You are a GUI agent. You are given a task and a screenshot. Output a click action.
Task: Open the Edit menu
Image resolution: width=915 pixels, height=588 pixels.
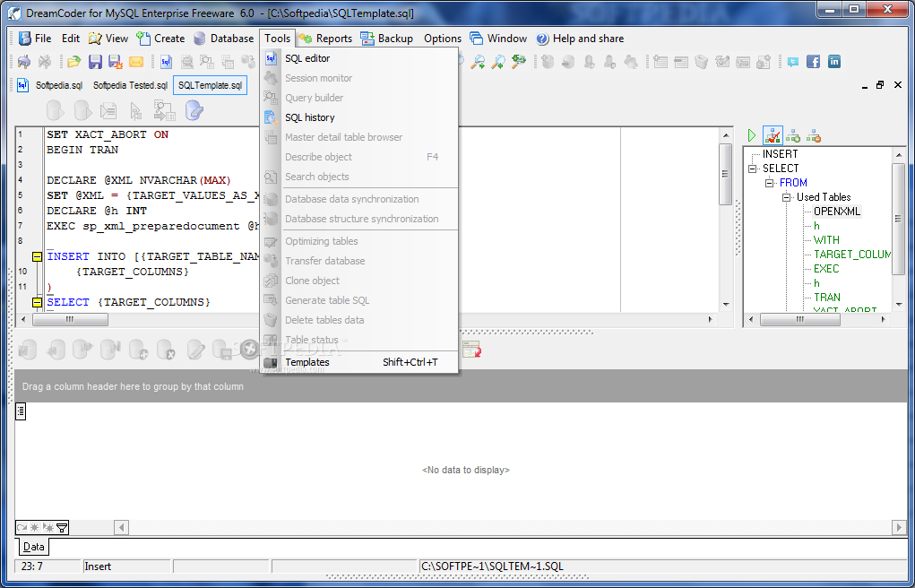coord(71,39)
